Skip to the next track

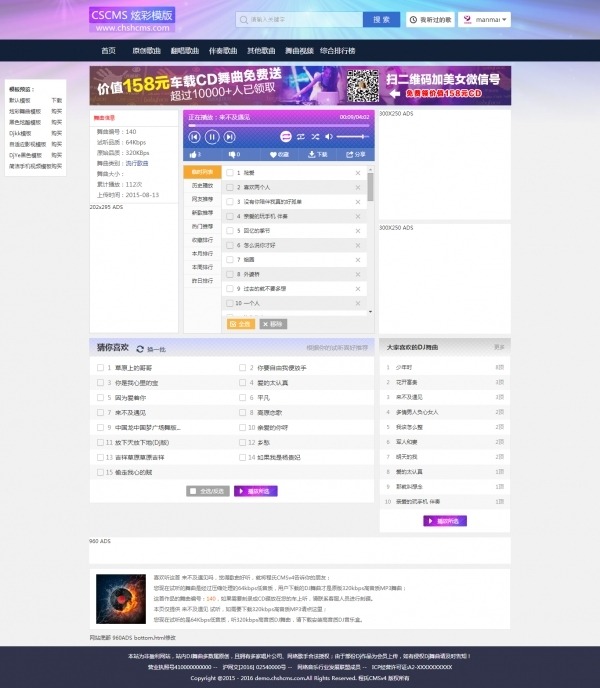coord(230,137)
